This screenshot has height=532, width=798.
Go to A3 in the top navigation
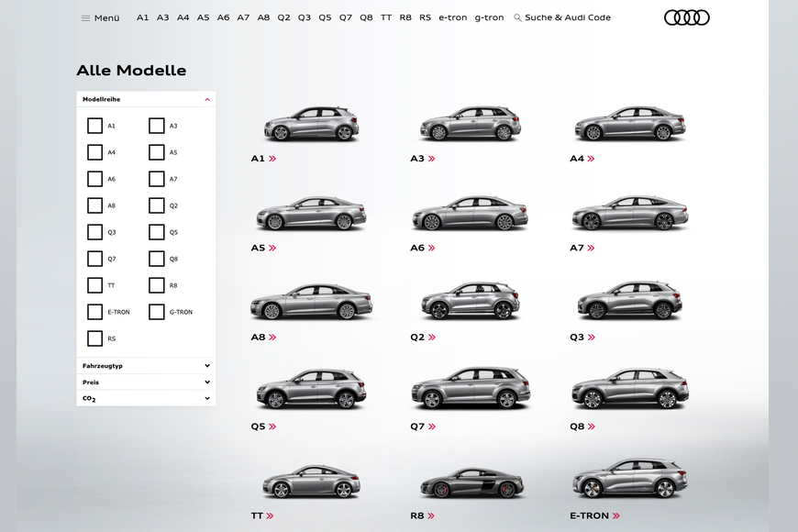[163, 17]
